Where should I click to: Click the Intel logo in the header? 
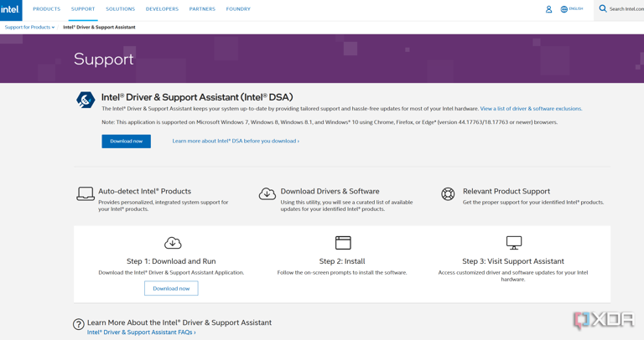pos(10,9)
